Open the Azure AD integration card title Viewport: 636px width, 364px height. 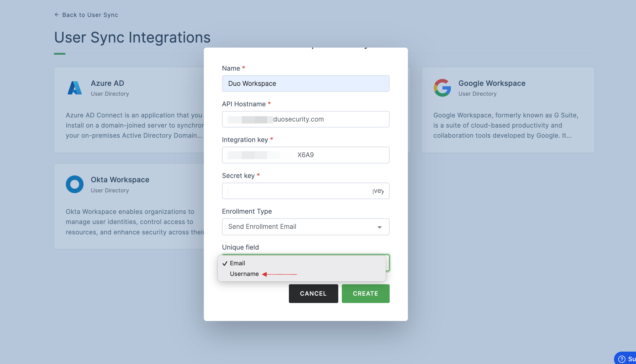107,83
